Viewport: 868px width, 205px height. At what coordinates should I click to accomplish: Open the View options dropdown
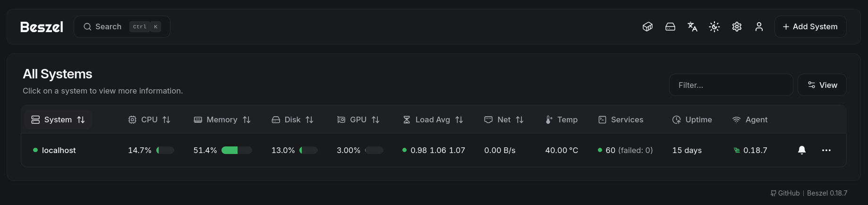point(822,85)
